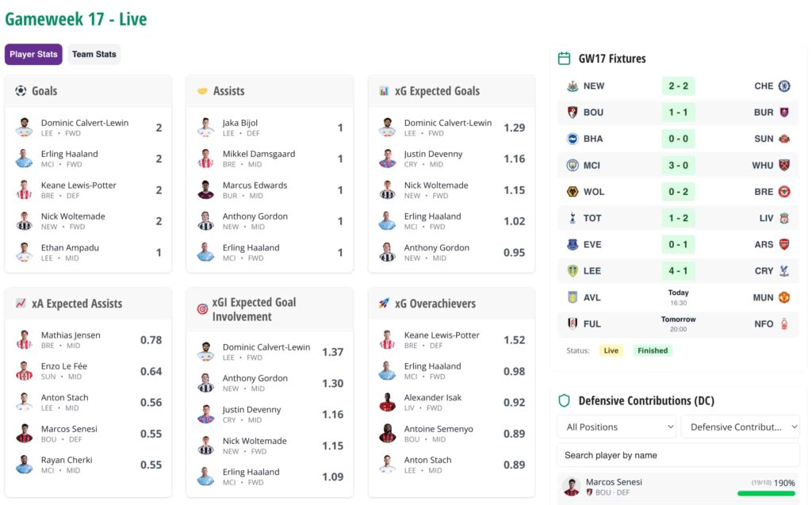Click Jaka Bijol's player avatar in Assists
The height and width of the screenshot is (505, 812).
pyautogui.click(x=206, y=128)
